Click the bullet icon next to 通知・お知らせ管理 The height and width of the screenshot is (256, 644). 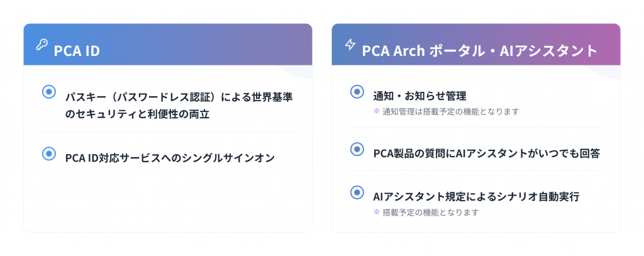point(357,92)
